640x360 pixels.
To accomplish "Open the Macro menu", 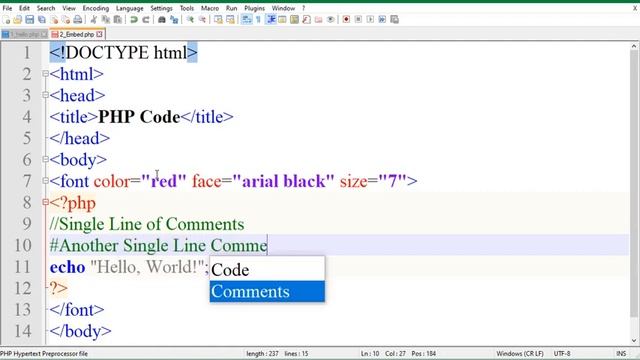I will tap(210, 8).
